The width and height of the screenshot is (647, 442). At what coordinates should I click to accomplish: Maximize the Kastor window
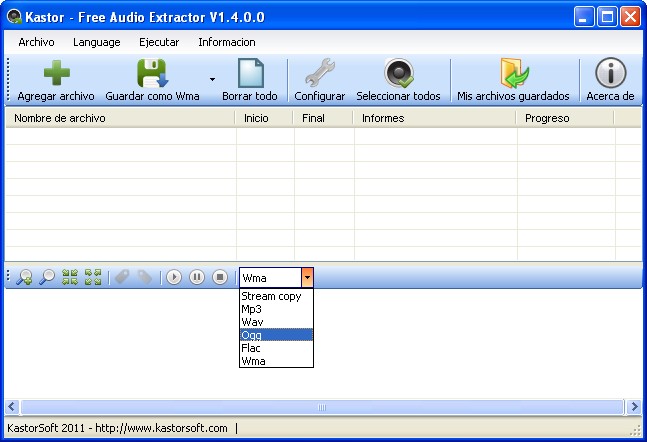click(607, 17)
